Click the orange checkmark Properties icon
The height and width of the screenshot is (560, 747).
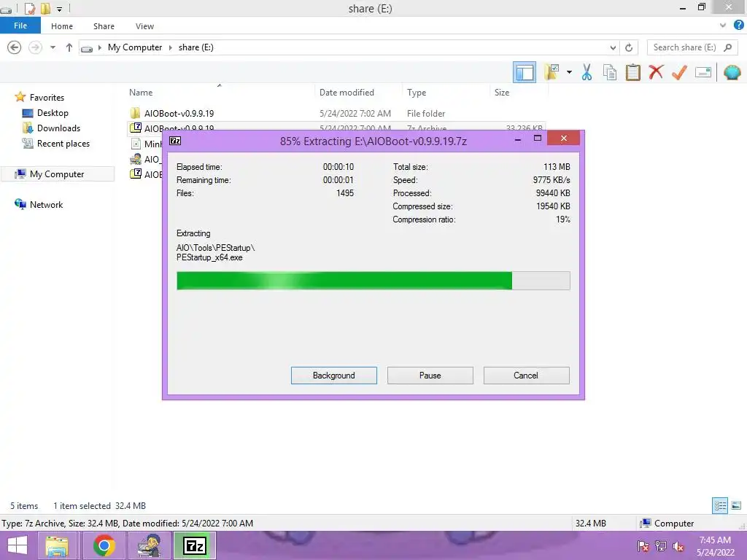(679, 72)
